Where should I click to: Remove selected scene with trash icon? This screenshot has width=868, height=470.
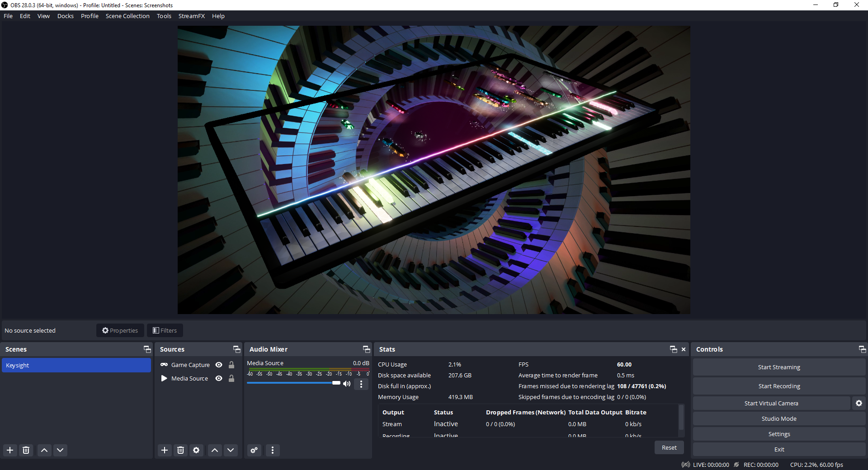tap(26, 450)
